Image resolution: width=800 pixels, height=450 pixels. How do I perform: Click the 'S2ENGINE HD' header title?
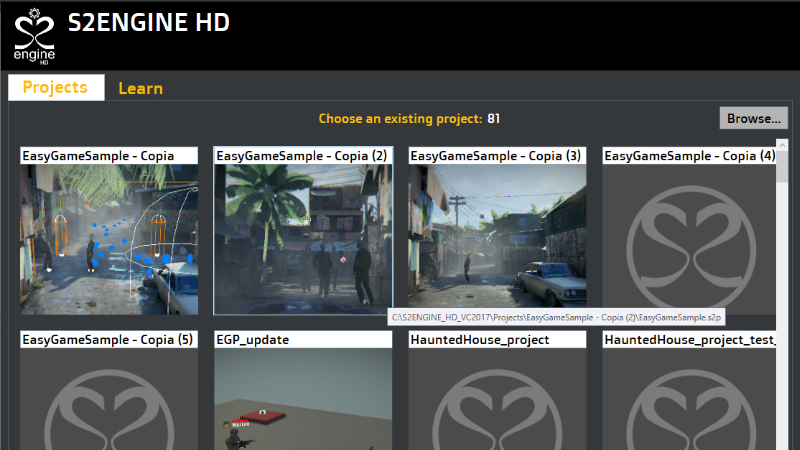[149, 22]
